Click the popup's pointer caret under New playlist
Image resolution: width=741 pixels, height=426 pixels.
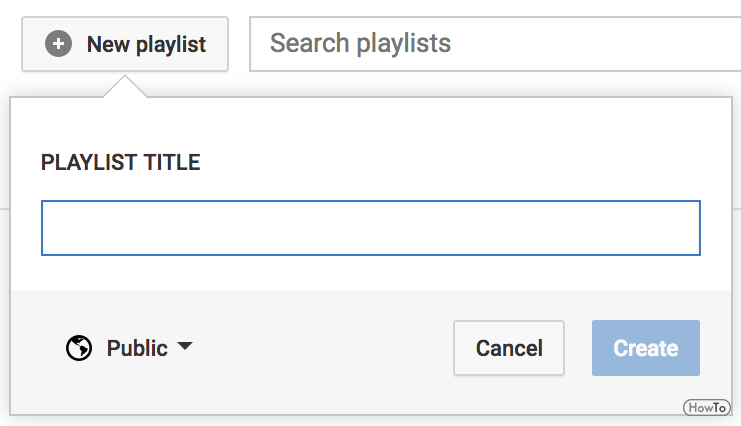pyautogui.click(x=125, y=87)
